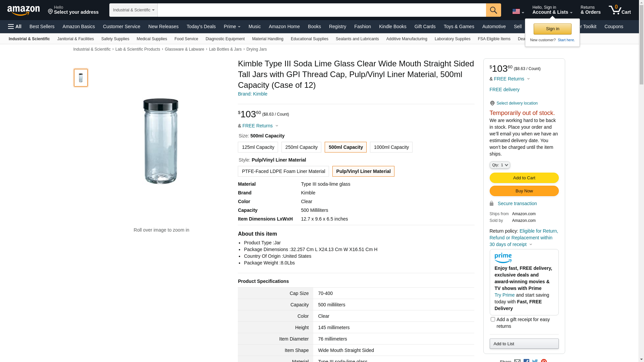Open the Qty quantity dropdown
Screen dimensions: 644x362
[500, 165]
